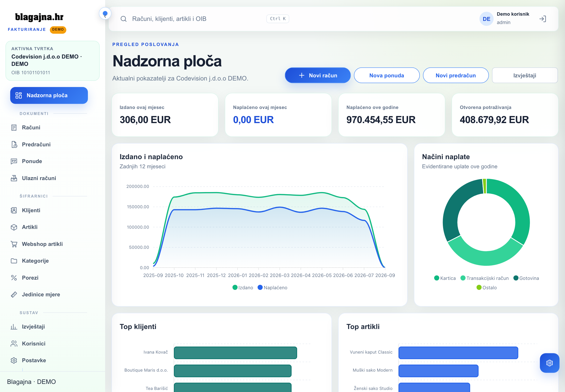Toggle Transakcijski račun in payment legend
Image resolution: width=565 pixels, height=392 pixels.
[484, 278]
